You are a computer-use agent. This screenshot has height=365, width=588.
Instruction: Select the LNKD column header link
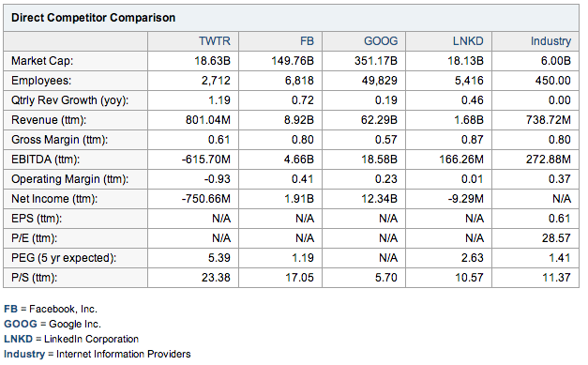468,41
